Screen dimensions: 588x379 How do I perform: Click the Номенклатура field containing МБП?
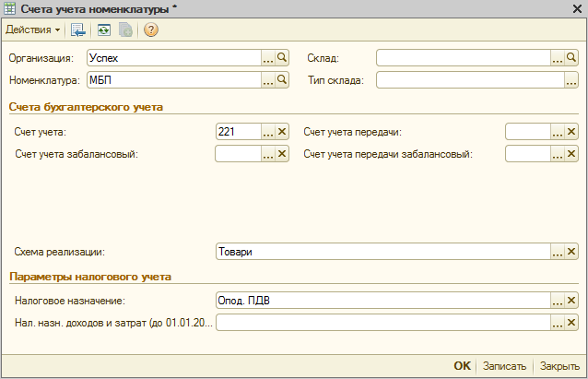click(x=173, y=80)
